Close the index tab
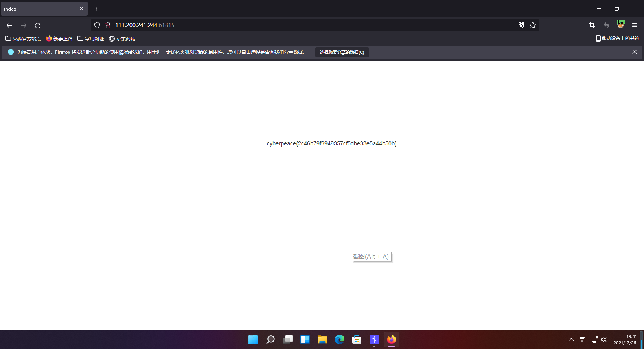Viewport: 644px width, 349px height. [81, 9]
